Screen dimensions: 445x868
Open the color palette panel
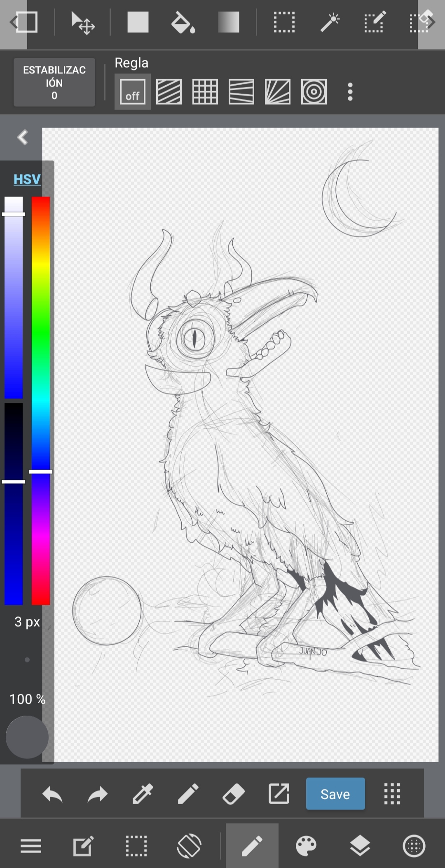click(x=306, y=846)
